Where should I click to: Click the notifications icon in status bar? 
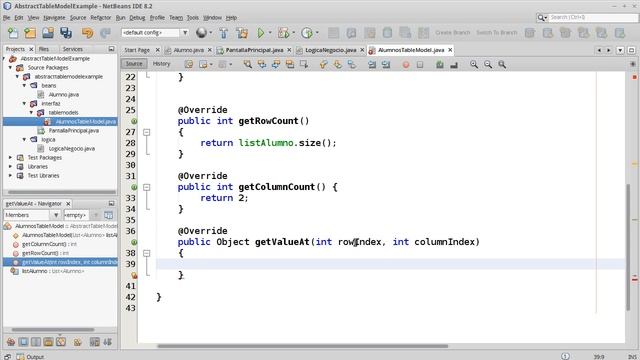pyautogui.click(x=565, y=356)
